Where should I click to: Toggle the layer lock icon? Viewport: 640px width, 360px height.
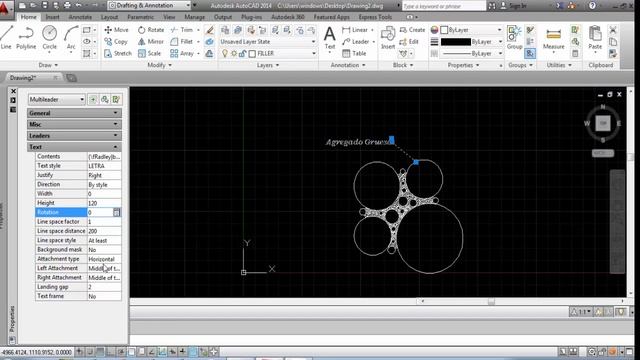tap(242, 53)
